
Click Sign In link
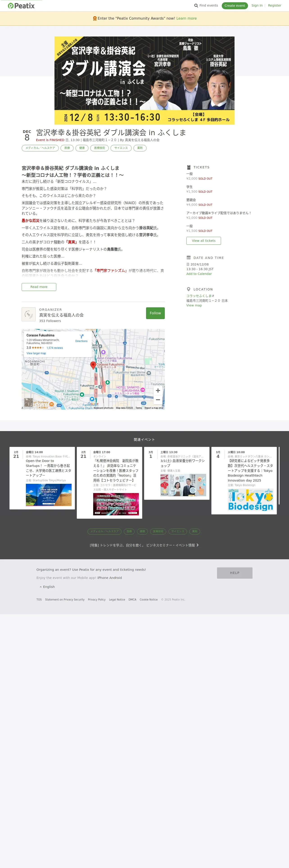click(257, 5)
